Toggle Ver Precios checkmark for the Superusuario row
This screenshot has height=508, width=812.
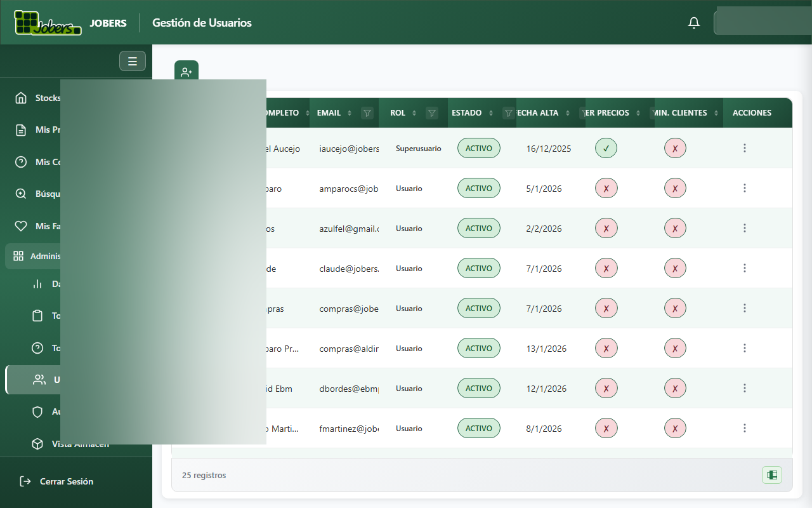pyautogui.click(x=606, y=147)
